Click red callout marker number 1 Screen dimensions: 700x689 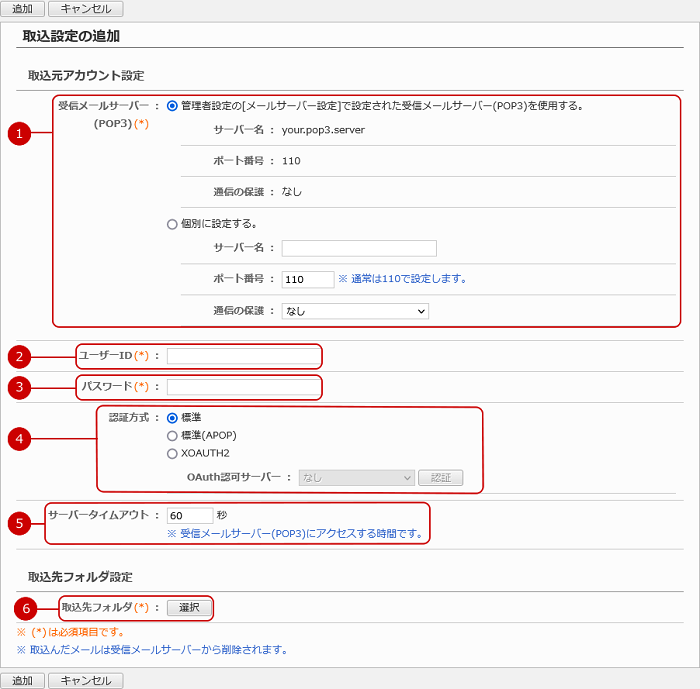pos(18,135)
